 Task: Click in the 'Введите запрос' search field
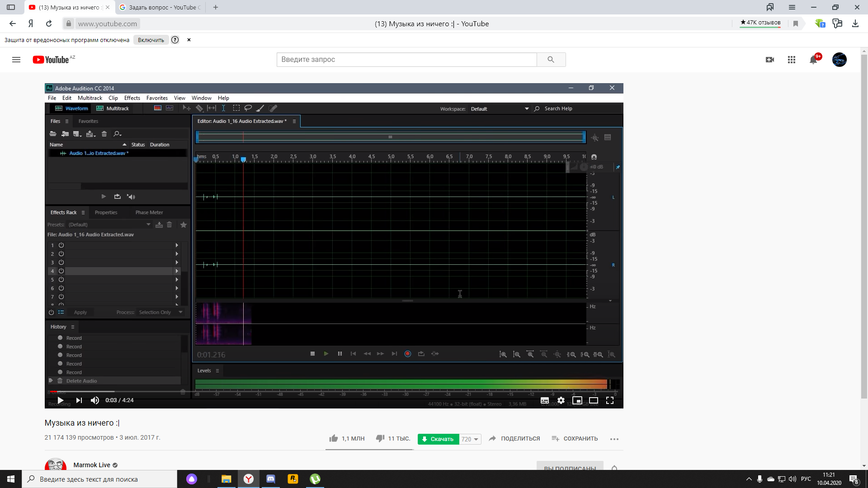[406, 60]
